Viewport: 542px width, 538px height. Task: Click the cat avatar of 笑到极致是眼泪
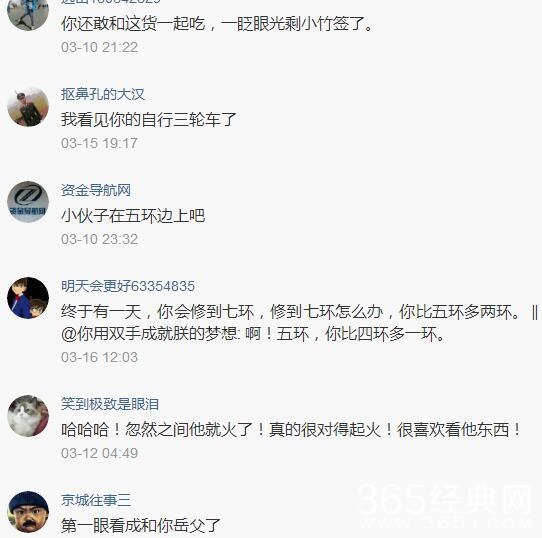28,416
